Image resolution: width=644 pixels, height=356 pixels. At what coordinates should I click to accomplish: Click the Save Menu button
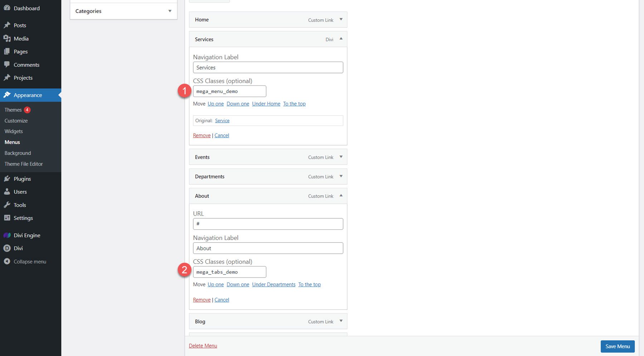click(x=617, y=346)
